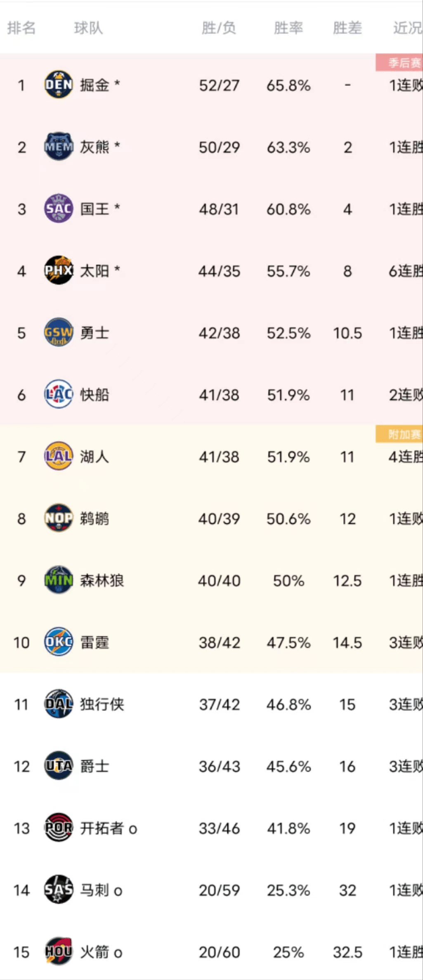Tap the Thunder OKC team logo
The height and width of the screenshot is (980, 423).
[x=59, y=642]
